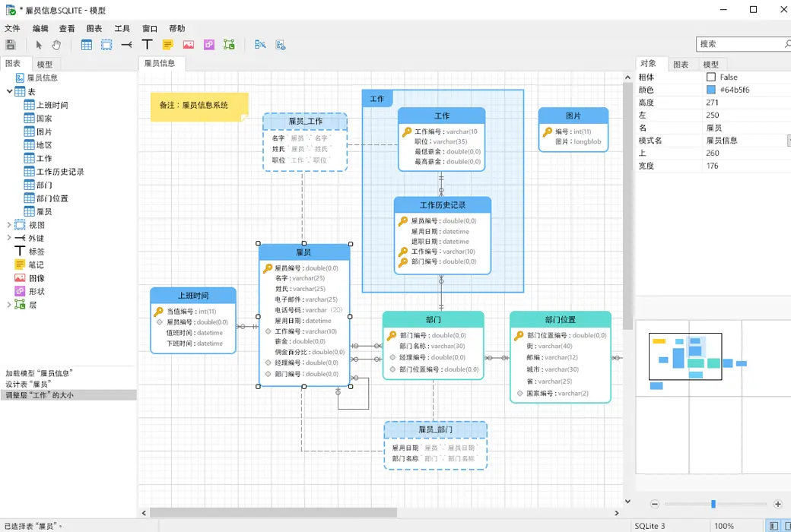791x532 pixels.
Task: Select the green layer tool
Action: (229, 44)
